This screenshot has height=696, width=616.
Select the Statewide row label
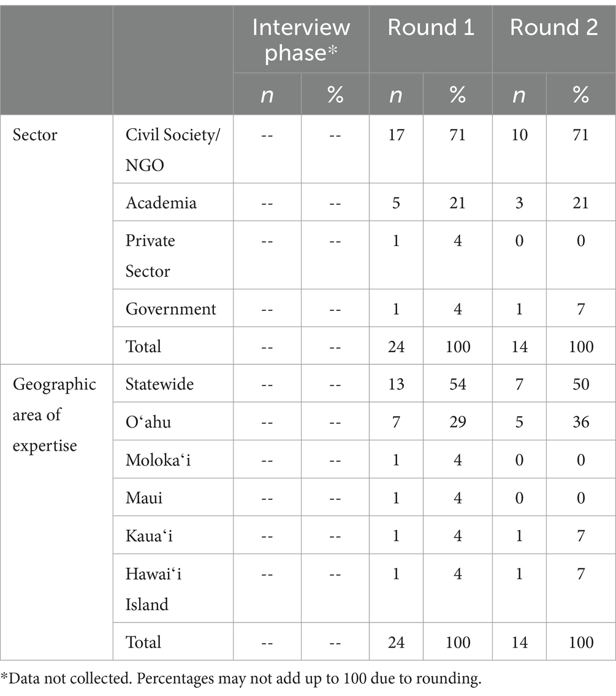(x=159, y=384)
